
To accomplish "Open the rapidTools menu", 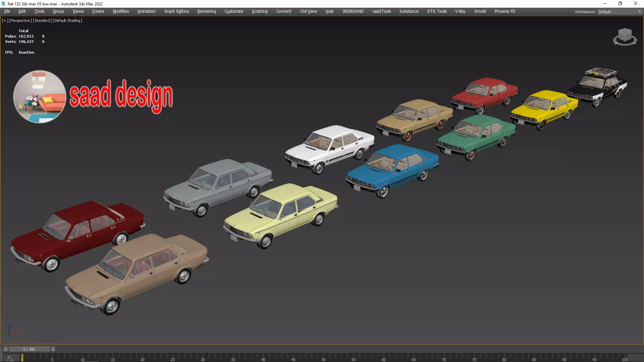I will (381, 11).
